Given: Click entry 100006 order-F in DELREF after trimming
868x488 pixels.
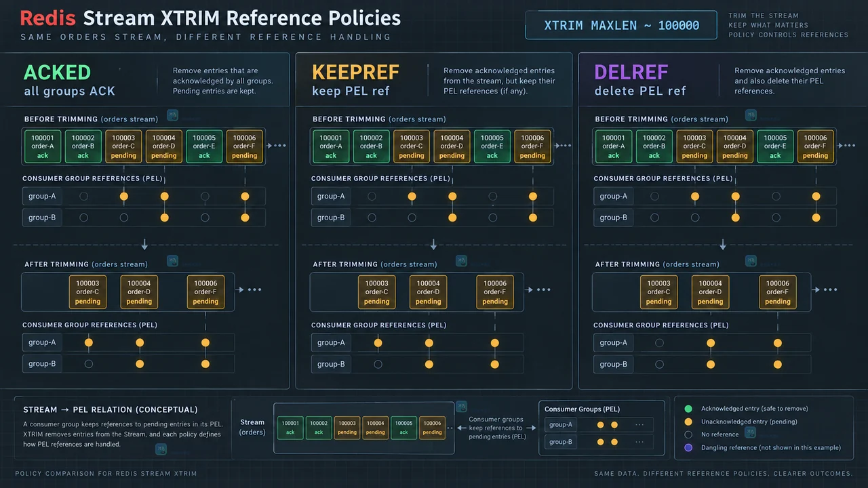Looking at the screenshot, I should pyautogui.click(x=777, y=292).
